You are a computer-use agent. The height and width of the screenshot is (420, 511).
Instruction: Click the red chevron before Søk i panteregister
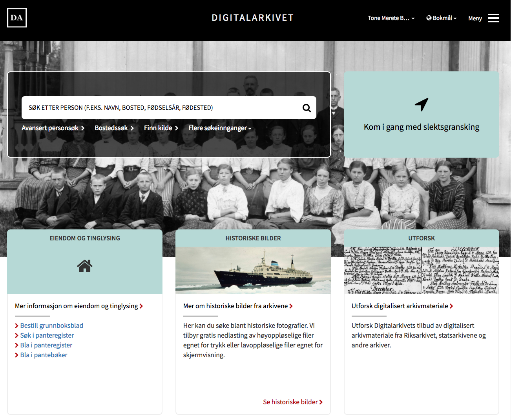click(17, 336)
